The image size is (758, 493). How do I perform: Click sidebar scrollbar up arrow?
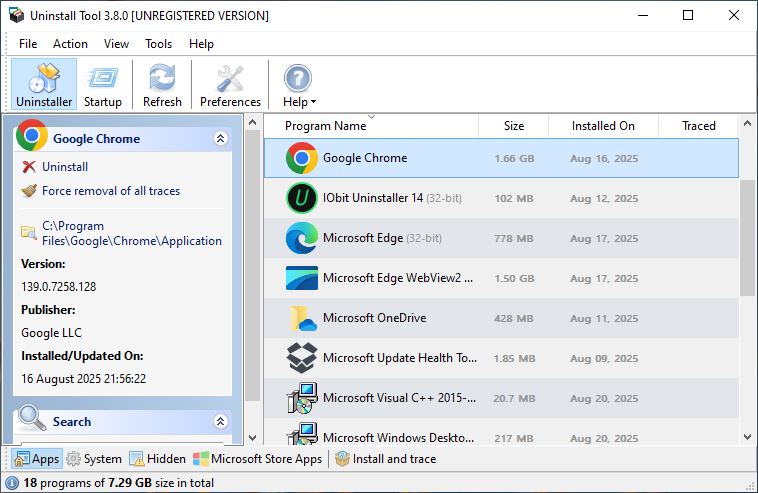(252, 123)
